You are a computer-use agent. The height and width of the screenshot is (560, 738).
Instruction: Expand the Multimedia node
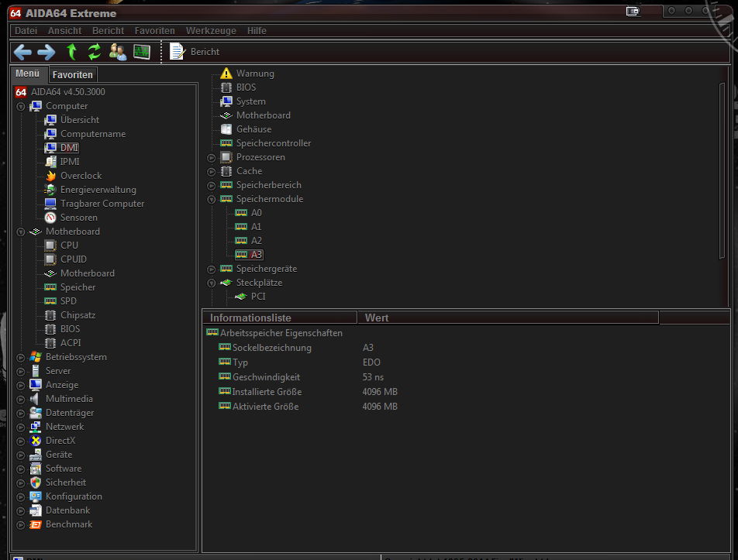tap(21, 400)
